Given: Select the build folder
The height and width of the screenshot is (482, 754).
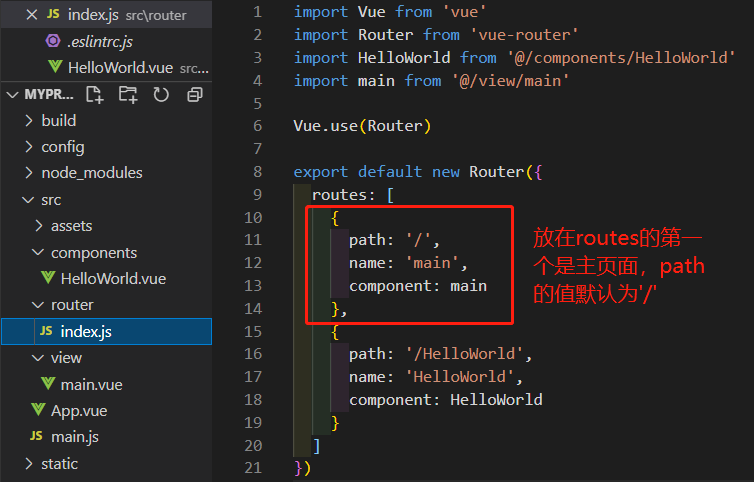Looking at the screenshot, I should point(59,120).
